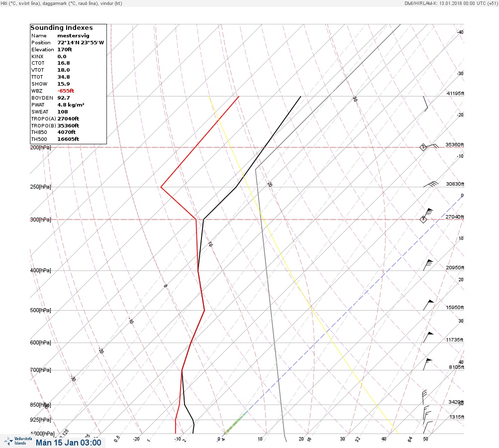Click the 250[hPa] pressure label
This screenshot has width=499, height=448.
(x=40, y=187)
